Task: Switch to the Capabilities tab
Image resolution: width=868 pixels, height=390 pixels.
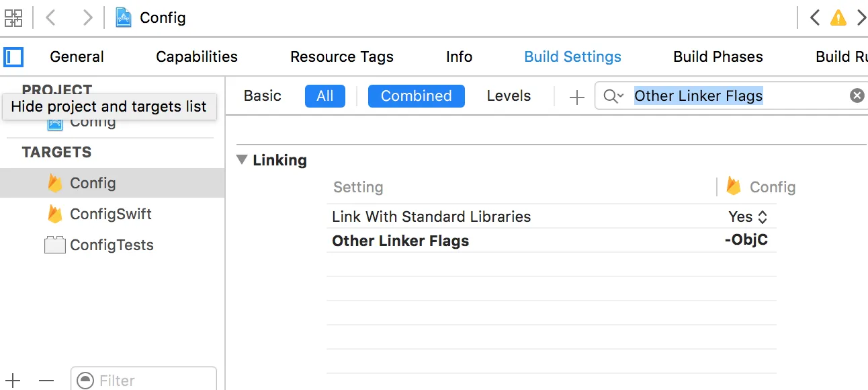Action: 196,57
